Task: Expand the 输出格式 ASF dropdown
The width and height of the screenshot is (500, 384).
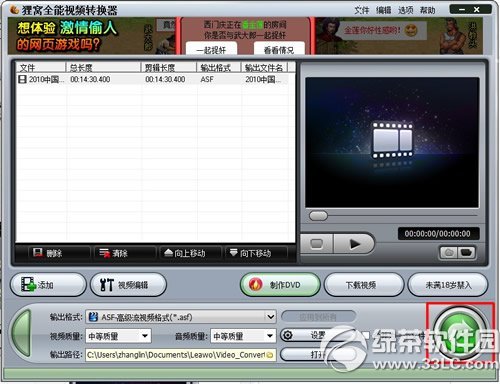Action: click(x=270, y=317)
